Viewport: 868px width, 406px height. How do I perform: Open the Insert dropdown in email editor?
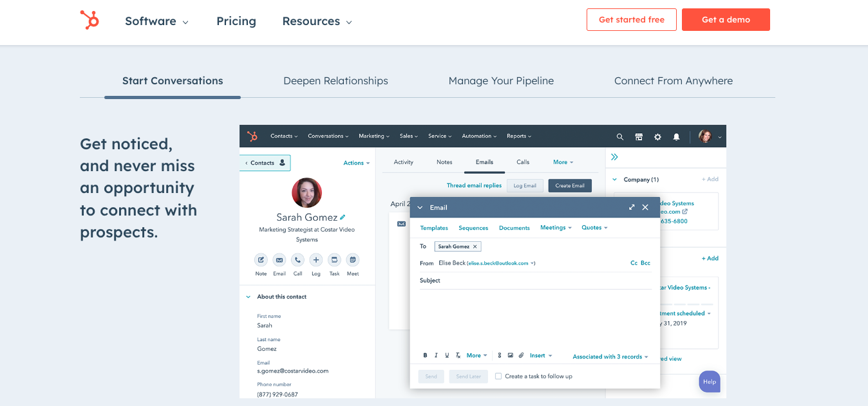540,356
